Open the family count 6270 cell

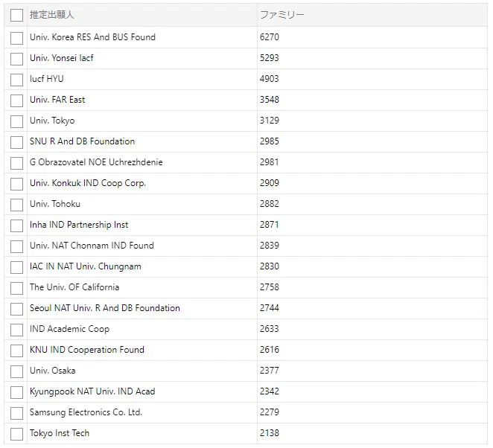coord(270,37)
